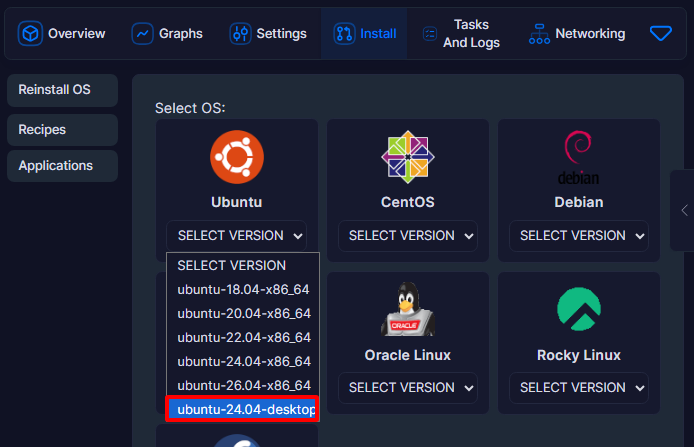694x447 pixels.
Task: Open the Oracle Linux version dropdown
Action: click(x=408, y=388)
